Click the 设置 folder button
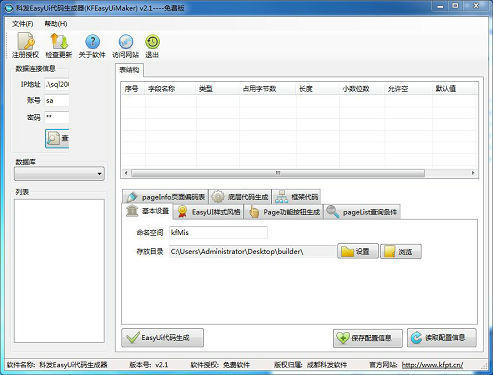 click(x=358, y=251)
